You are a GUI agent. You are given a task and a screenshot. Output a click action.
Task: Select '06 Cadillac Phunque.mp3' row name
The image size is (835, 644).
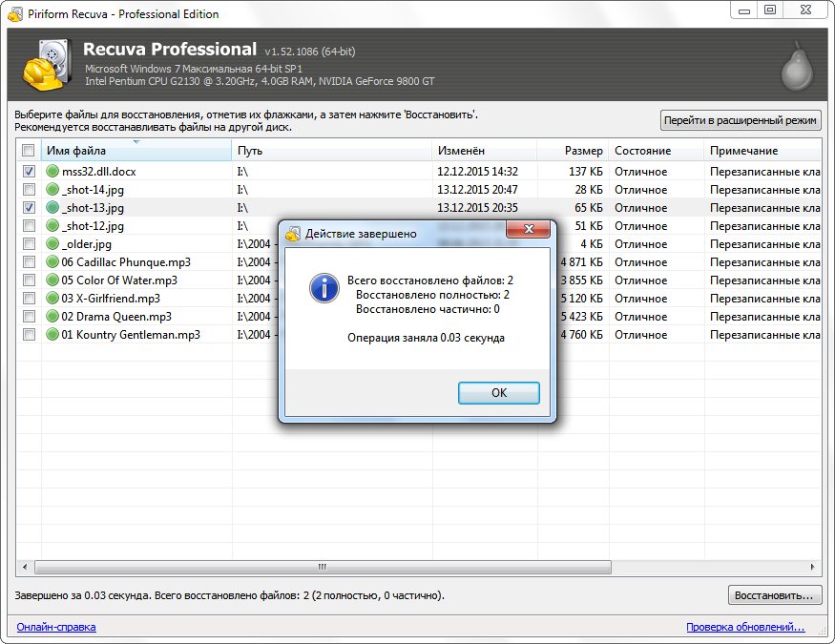pos(126,261)
